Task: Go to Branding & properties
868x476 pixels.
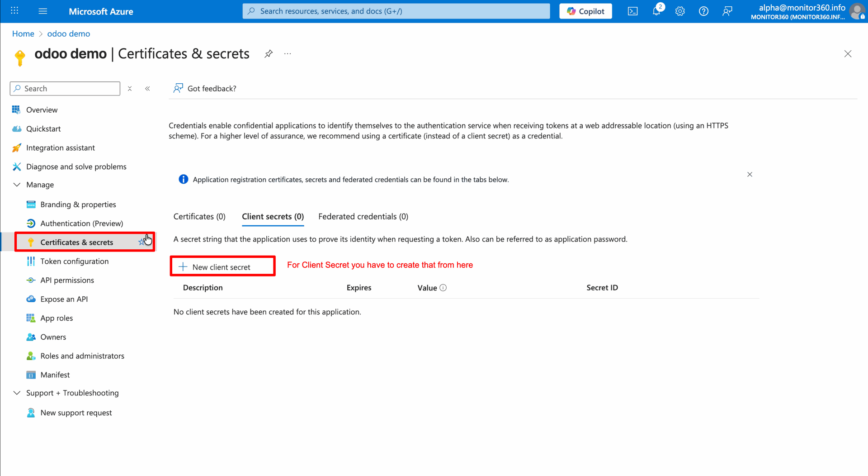Action: pos(78,205)
